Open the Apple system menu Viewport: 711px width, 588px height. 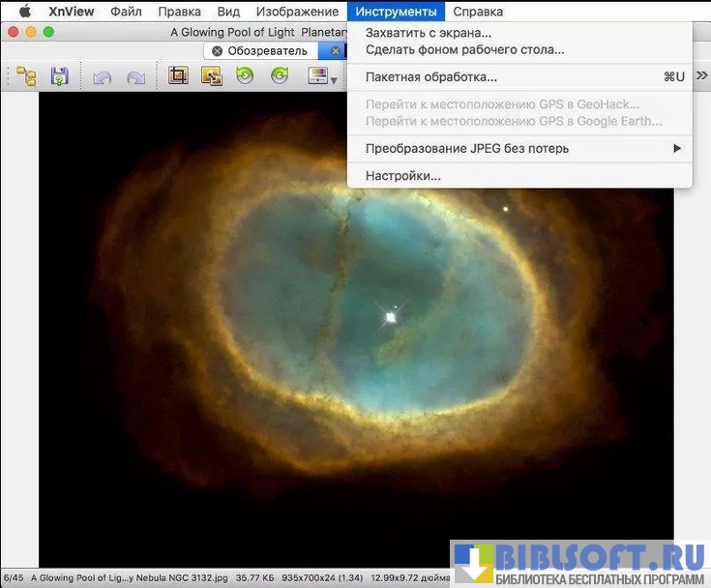click(x=24, y=12)
